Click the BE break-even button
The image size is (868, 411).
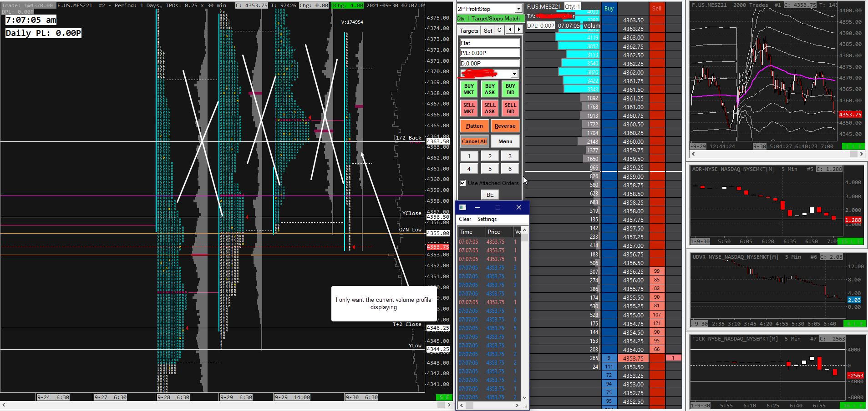(x=490, y=195)
